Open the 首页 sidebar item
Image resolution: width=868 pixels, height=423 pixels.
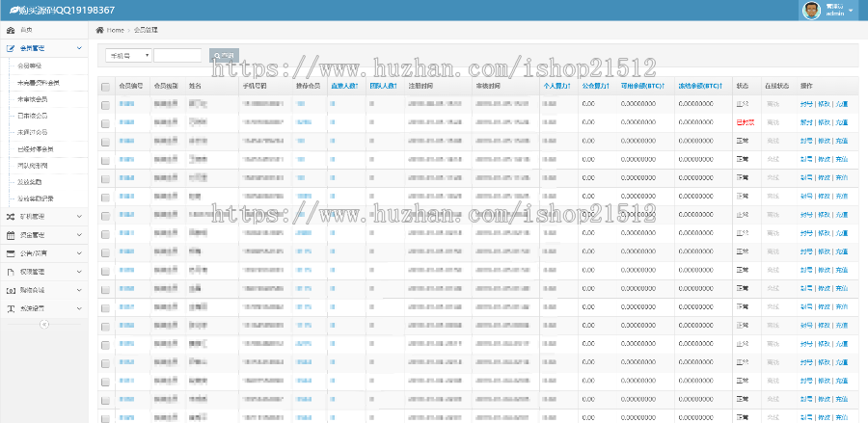[x=44, y=30]
